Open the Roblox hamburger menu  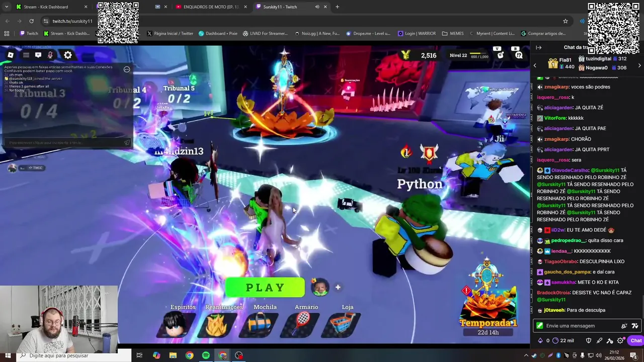pyautogui.click(x=26, y=55)
